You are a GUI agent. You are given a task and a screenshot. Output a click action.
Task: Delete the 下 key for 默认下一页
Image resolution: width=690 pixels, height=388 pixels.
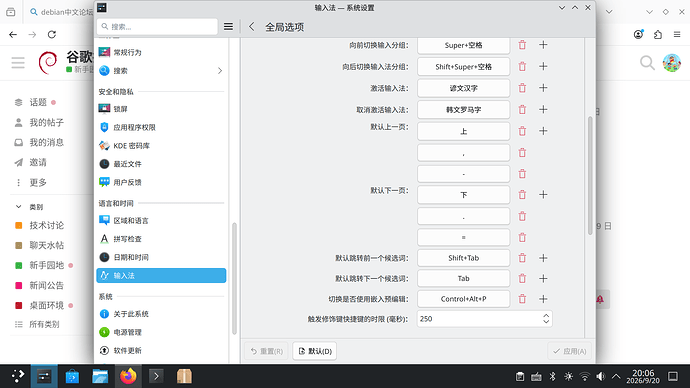[522, 194]
